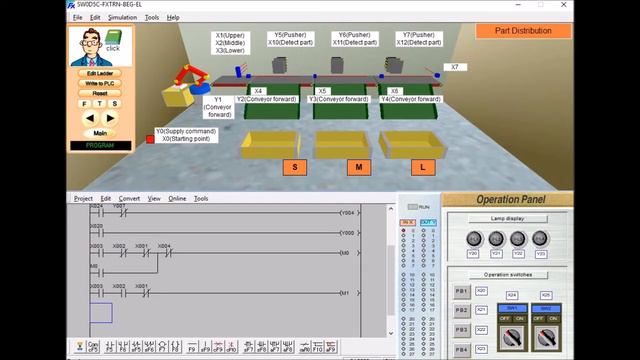Select the parallel open contact sF5 tool
The width and height of the screenshot is (640, 360).
click(136, 347)
